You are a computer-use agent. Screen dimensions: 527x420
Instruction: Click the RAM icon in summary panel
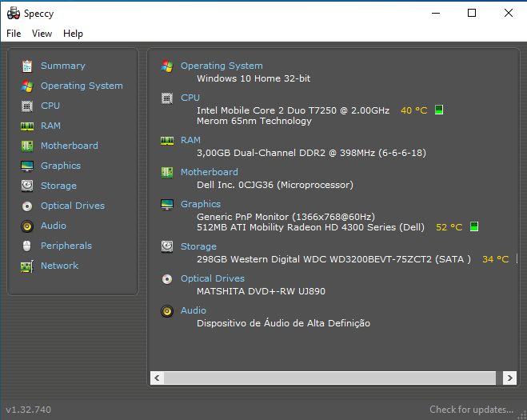point(167,141)
